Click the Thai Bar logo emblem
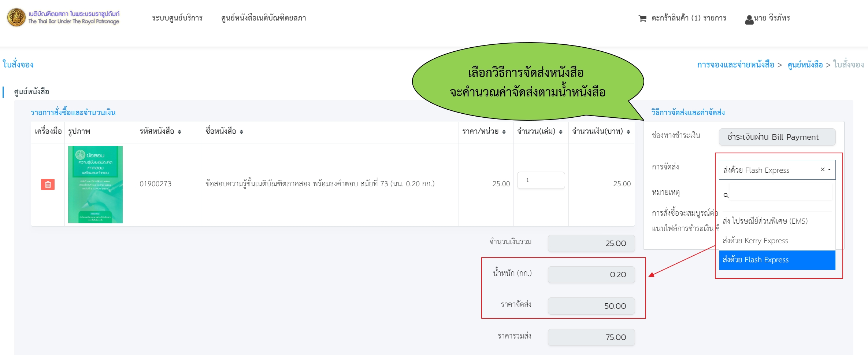The width and height of the screenshot is (868, 355). 16,18
